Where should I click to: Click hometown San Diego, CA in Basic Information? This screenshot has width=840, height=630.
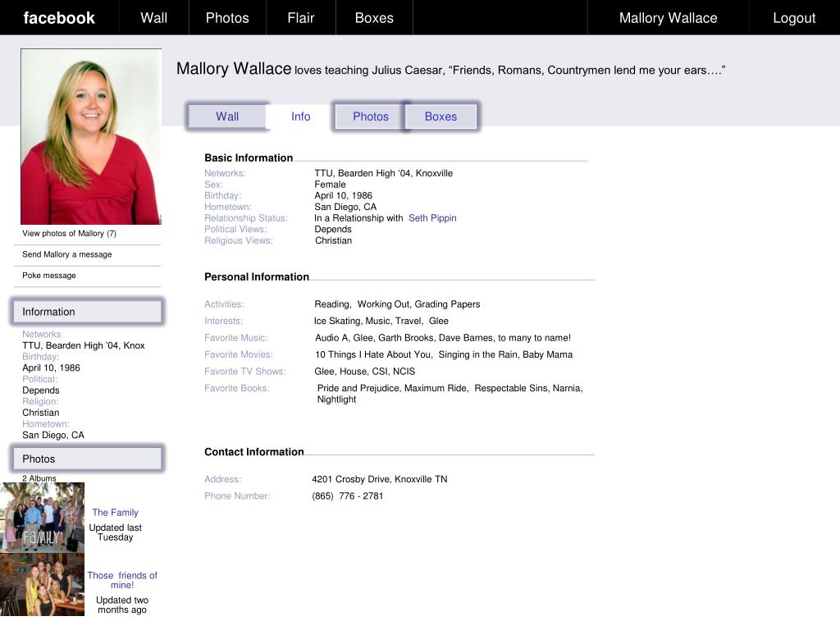[x=345, y=207]
